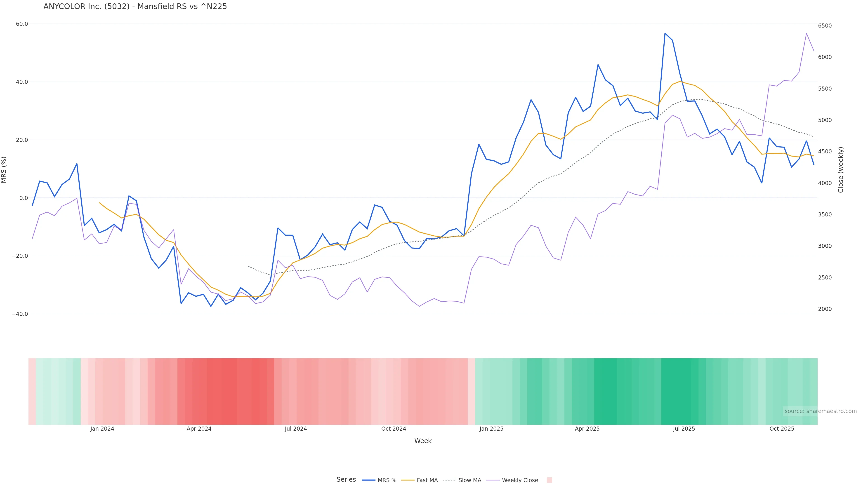
Task: Select the Week x-axis title
Action: tap(423, 441)
